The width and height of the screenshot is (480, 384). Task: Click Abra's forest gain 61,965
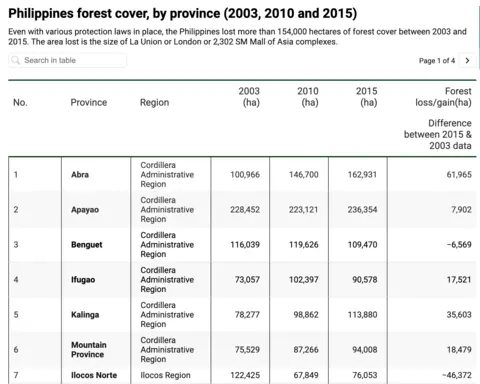pos(459,174)
